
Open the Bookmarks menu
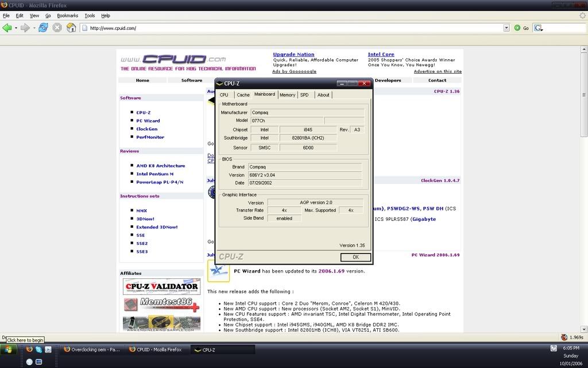pyautogui.click(x=67, y=16)
